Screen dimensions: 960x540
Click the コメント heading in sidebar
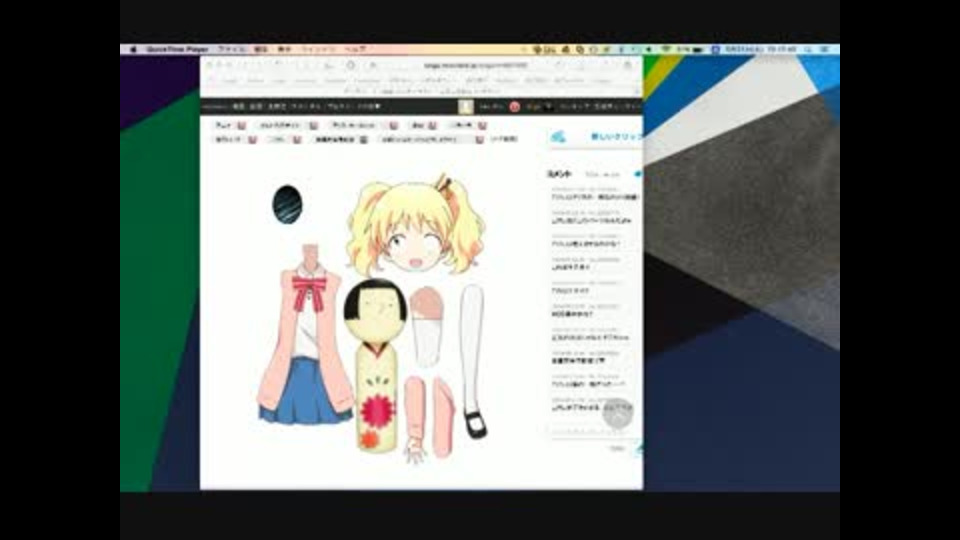pos(559,174)
